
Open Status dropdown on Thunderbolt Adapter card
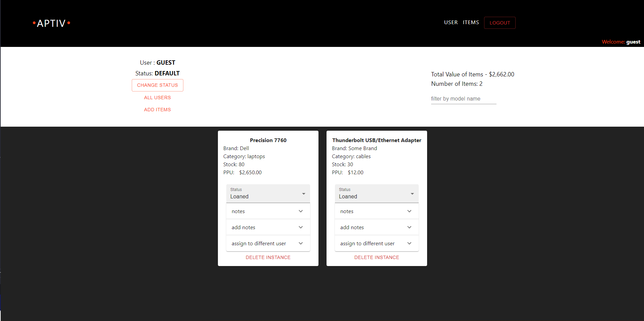[x=377, y=194]
